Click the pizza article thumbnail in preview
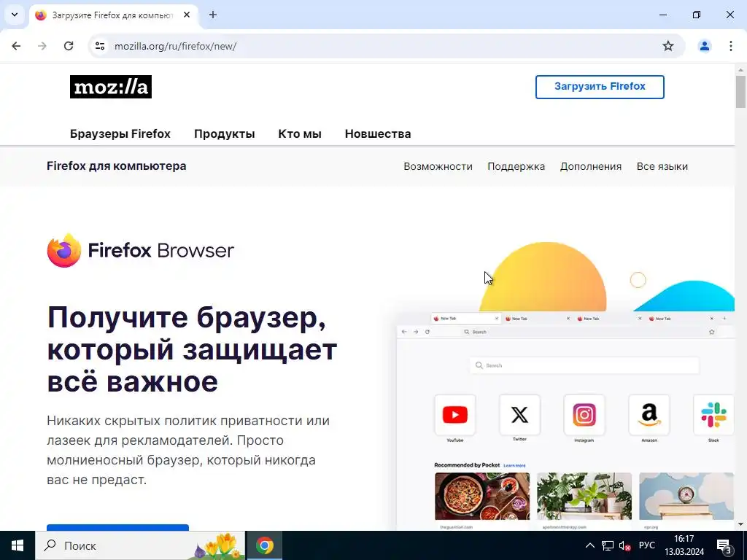747x560 pixels. [482, 496]
